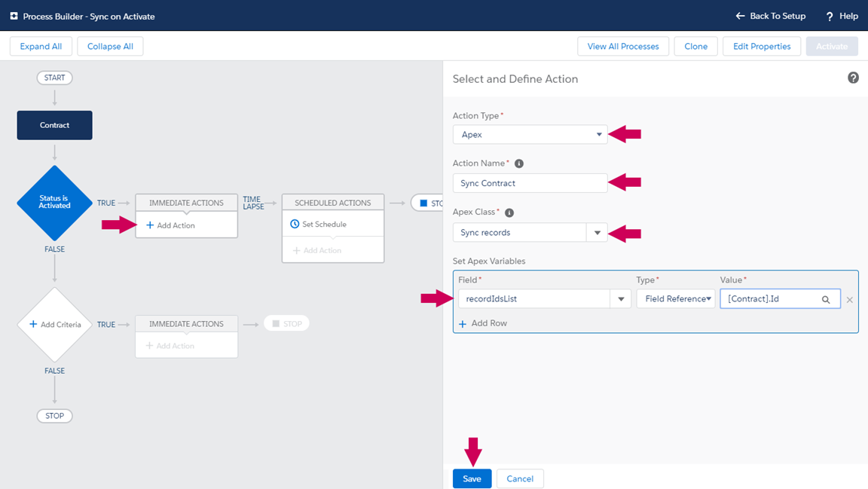
Task: Click the Process Builder logo icon
Action: click(x=14, y=16)
